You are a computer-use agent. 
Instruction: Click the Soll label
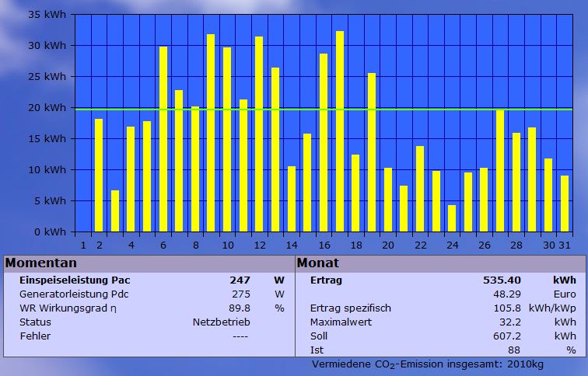(319, 336)
